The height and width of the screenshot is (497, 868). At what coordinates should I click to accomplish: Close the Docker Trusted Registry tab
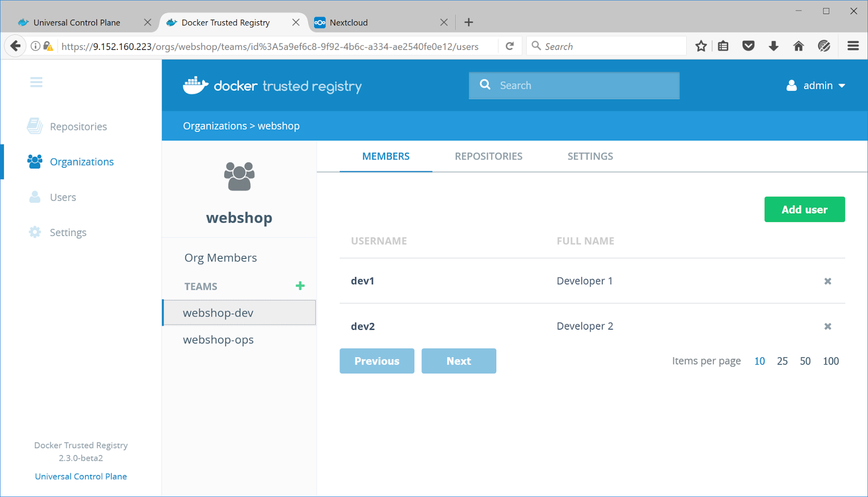click(296, 22)
